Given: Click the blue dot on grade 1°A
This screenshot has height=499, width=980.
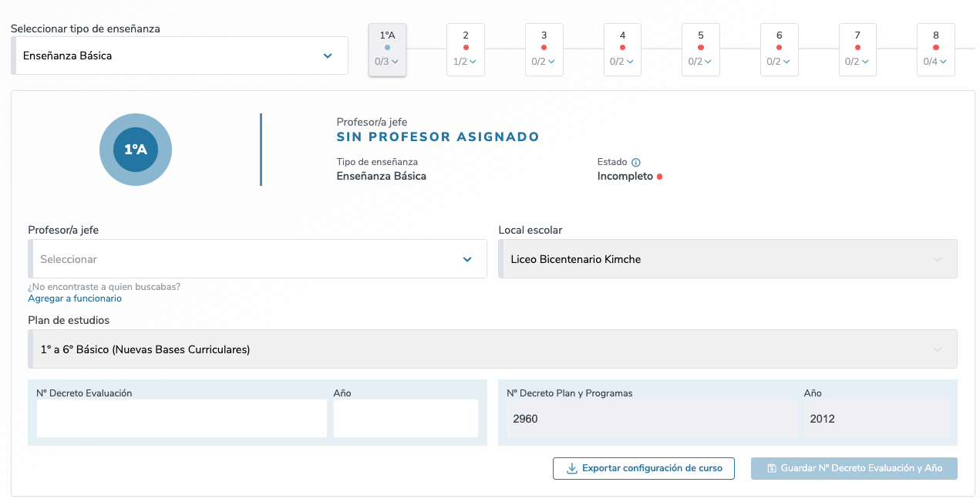Looking at the screenshot, I should click(x=387, y=48).
